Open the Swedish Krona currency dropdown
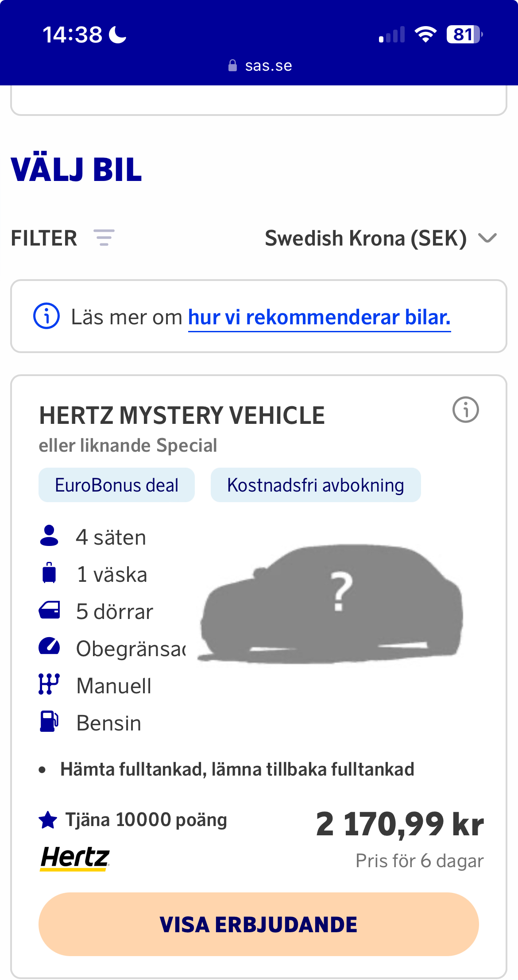The height and width of the screenshot is (980, 518). pyautogui.click(x=366, y=238)
